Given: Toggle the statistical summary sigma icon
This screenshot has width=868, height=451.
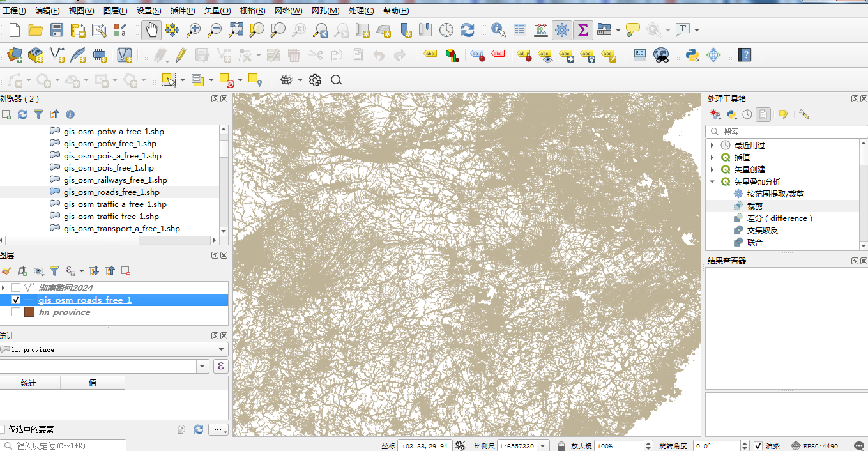Looking at the screenshot, I should [x=582, y=29].
